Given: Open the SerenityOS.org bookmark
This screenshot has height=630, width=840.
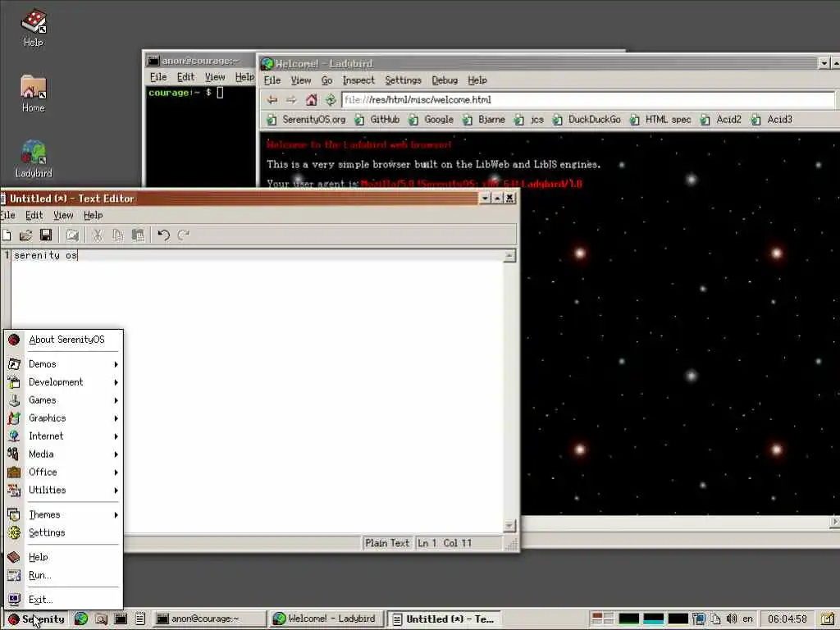Looking at the screenshot, I should (307, 120).
